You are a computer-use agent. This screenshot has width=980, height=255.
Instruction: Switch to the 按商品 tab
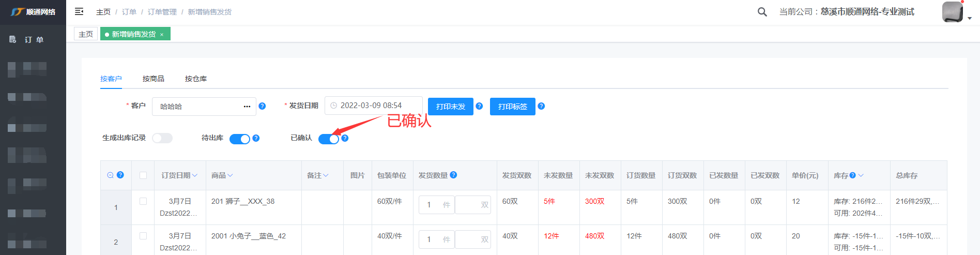(x=153, y=79)
